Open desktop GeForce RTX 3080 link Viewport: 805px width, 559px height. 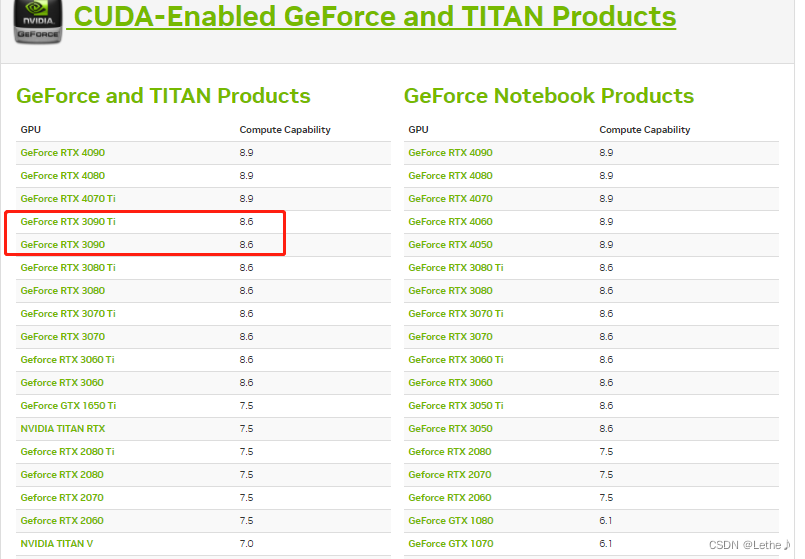click(x=63, y=291)
